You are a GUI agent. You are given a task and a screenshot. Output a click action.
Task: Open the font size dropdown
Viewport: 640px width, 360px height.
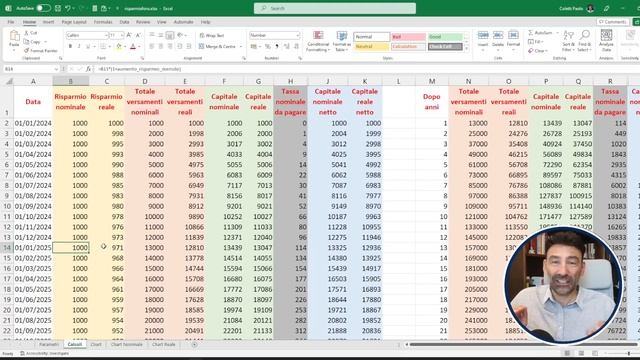pos(122,36)
